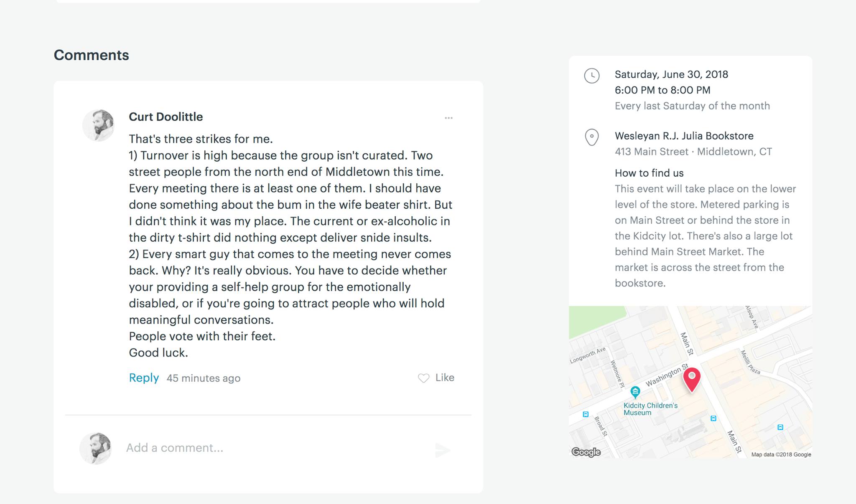Click the Map data ©2018 Google attribution
This screenshot has width=856, height=504.
[781, 454]
